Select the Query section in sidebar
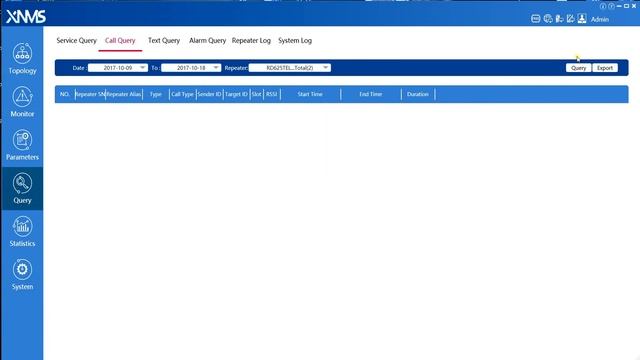 pyautogui.click(x=22, y=189)
